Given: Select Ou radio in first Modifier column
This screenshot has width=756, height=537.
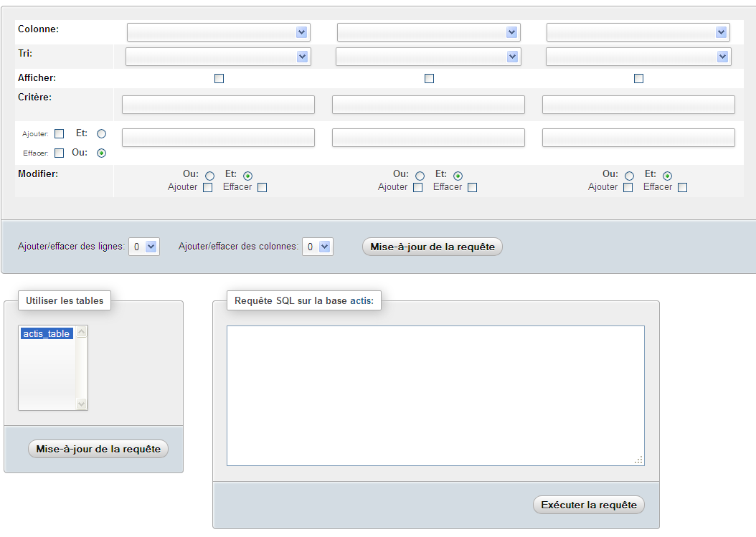Looking at the screenshot, I should coord(209,176).
